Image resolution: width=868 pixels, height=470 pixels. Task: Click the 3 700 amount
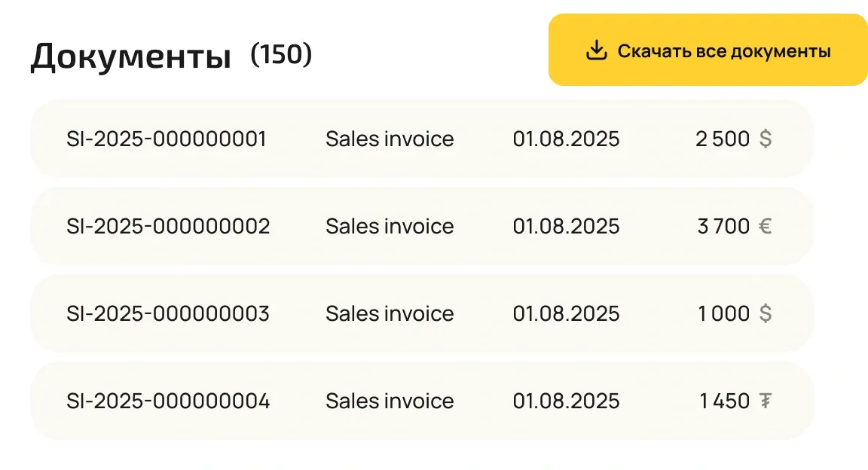point(723,227)
